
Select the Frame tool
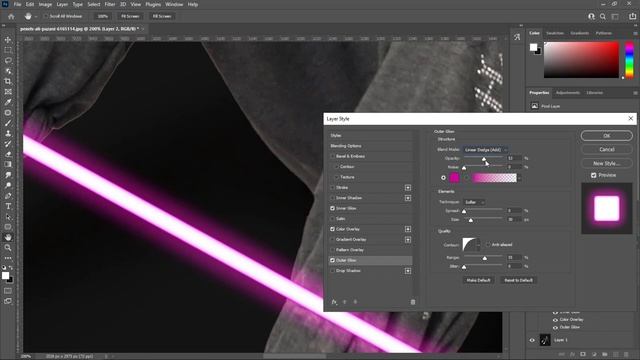point(8,92)
